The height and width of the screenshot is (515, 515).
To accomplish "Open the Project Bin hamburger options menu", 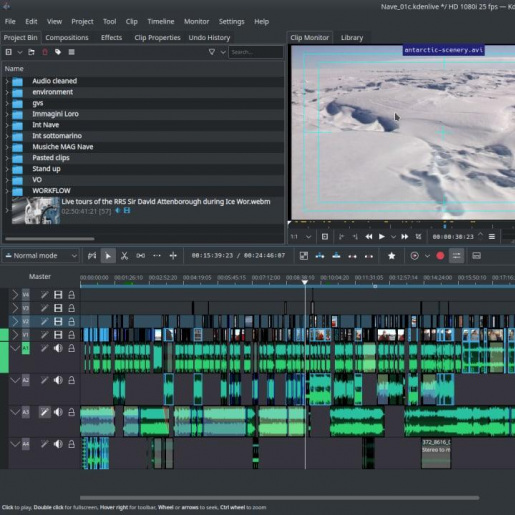I will tap(71, 52).
